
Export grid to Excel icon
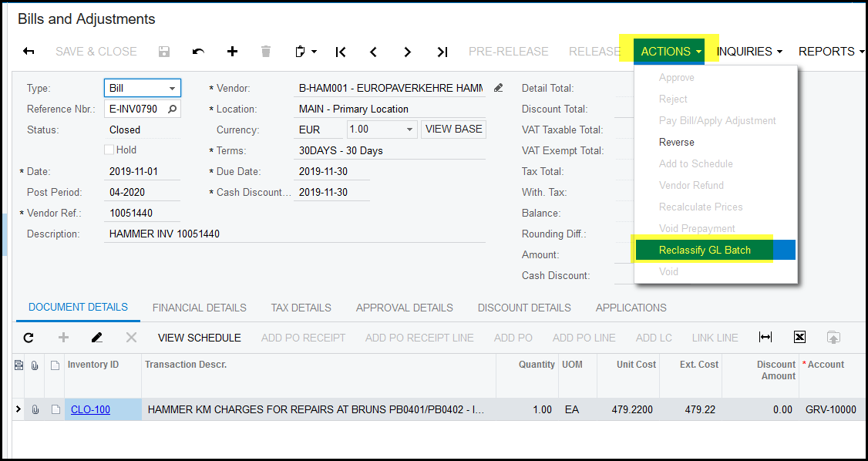coord(799,338)
